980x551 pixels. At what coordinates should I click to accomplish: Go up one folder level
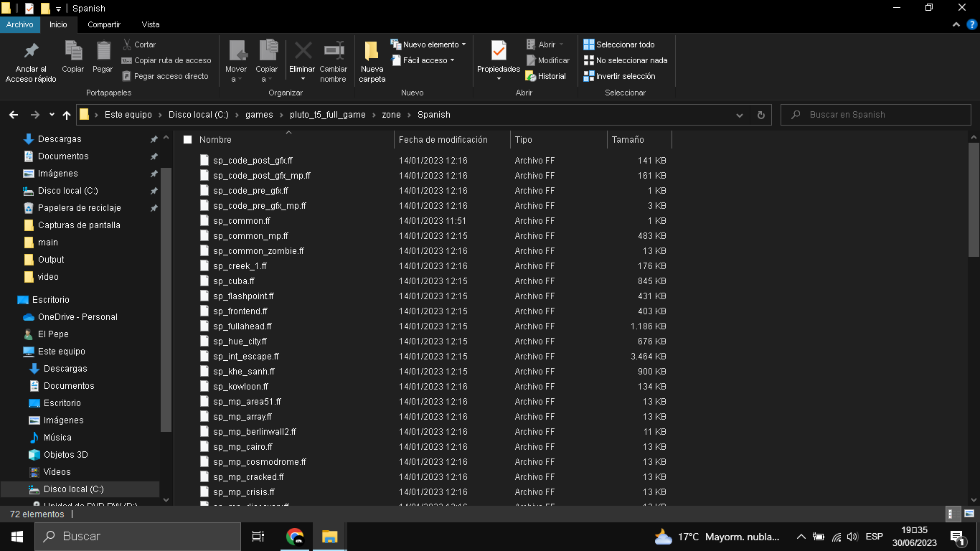(x=67, y=115)
